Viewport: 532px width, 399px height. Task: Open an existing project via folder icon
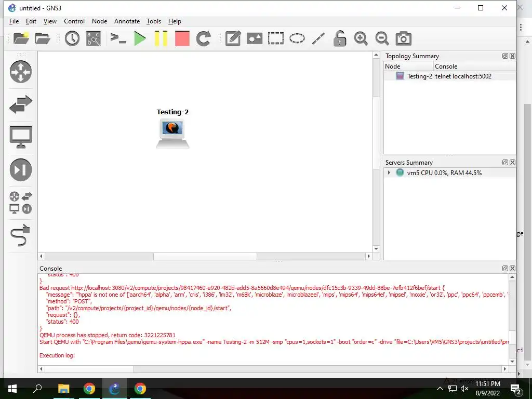[43, 38]
